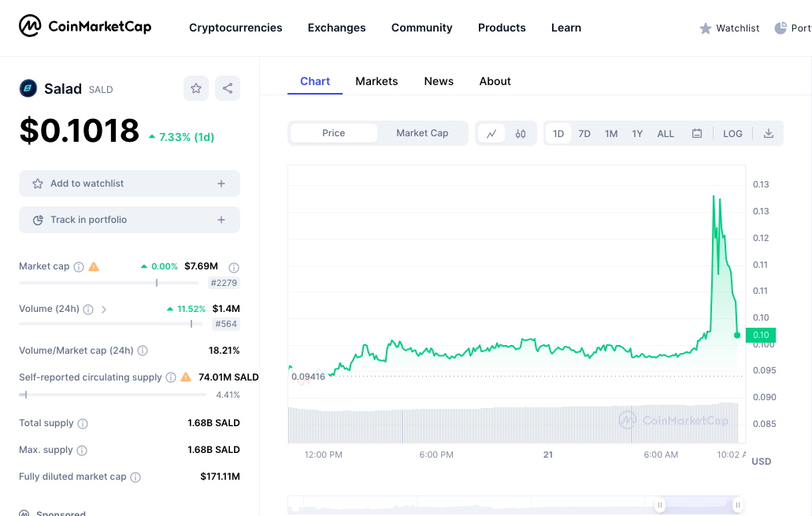Click the plus on Add to watchlist
The width and height of the screenshot is (812, 516).
click(x=221, y=184)
